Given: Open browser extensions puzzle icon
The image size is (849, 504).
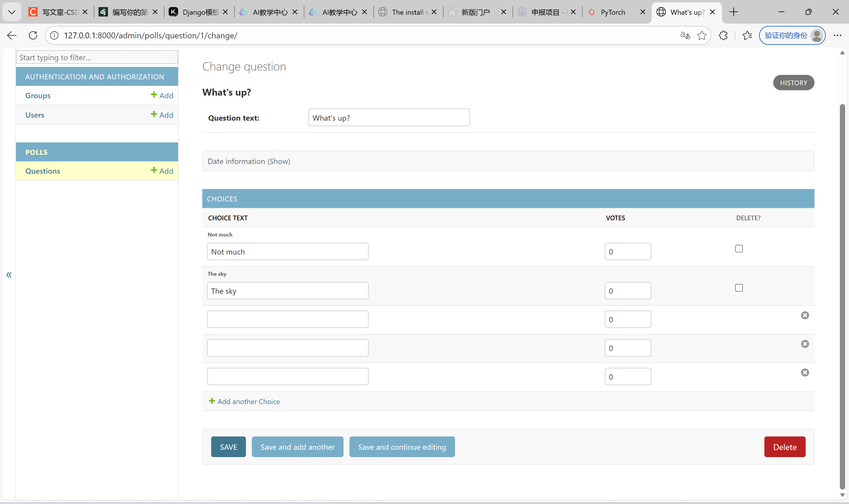Looking at the screenshot, I should coord(723,35).
